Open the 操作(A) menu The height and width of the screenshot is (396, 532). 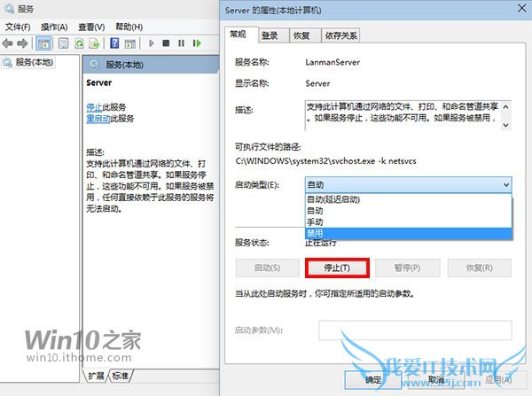(x=54, y=27)
